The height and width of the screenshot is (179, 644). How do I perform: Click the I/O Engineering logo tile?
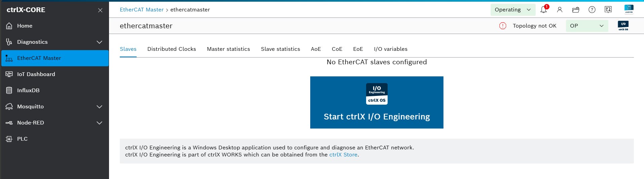377,94
